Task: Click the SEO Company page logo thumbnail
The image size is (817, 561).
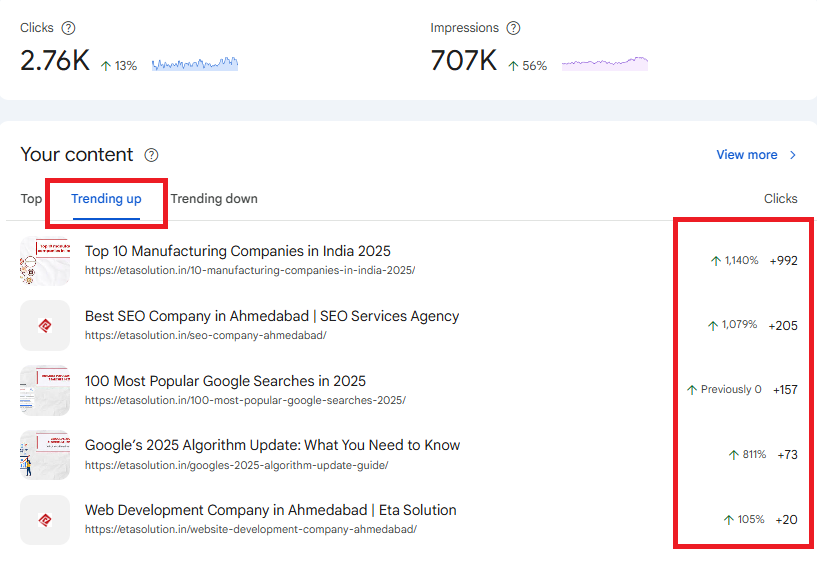Action: pyautogui.click(x=45, y=326)
